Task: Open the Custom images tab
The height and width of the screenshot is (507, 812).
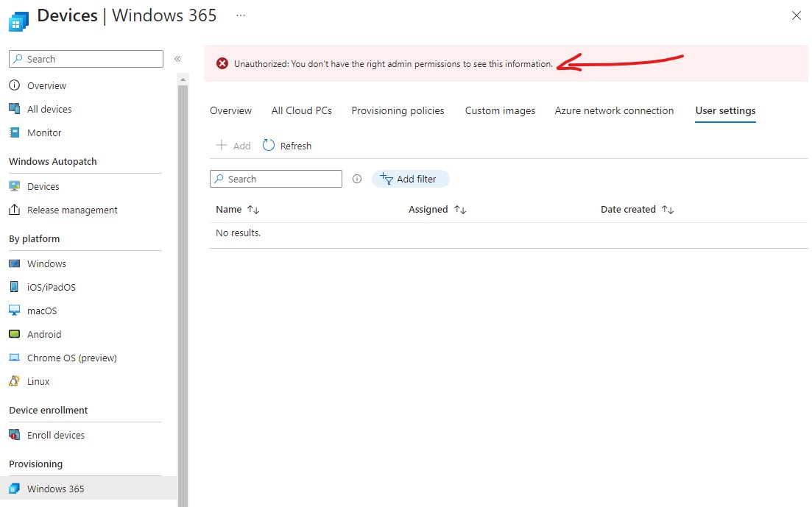Action: (x=500, y=110)
